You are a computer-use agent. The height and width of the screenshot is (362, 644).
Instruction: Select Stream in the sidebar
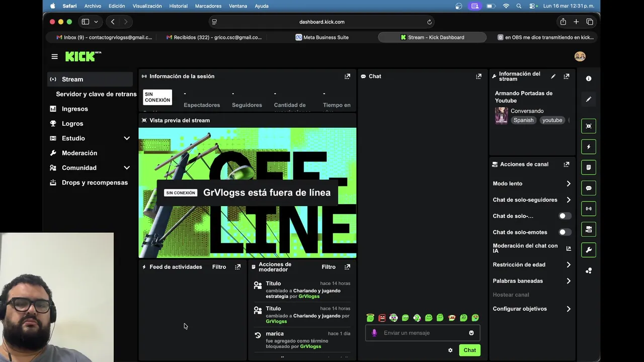point(90,79)
